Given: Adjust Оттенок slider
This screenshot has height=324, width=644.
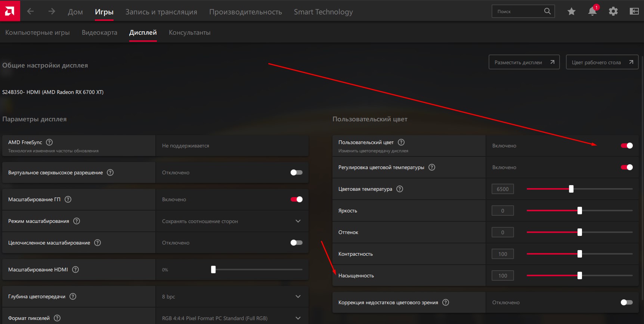Looking at the screenshot, I should [x=580, y=232].
